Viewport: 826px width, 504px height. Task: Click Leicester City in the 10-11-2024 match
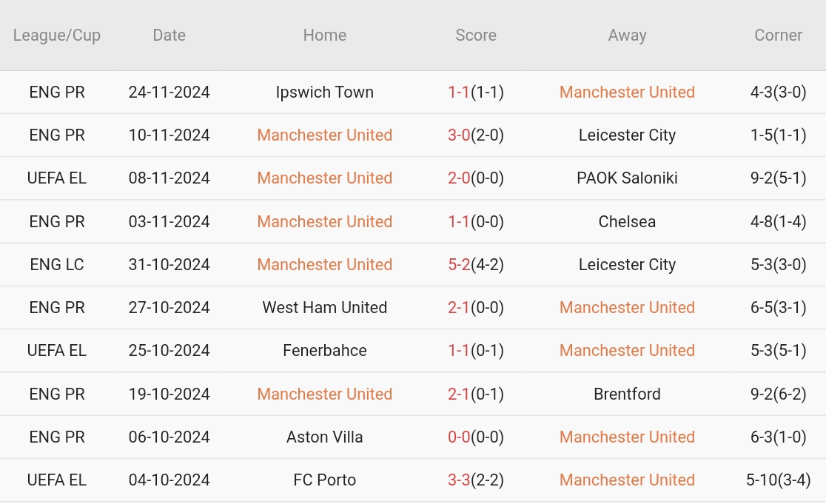[x=627, y=135]
